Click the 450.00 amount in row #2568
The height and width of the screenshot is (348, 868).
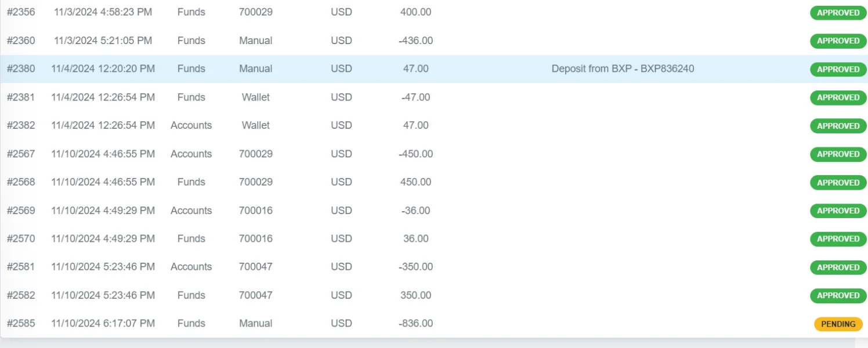click(415, 182)
